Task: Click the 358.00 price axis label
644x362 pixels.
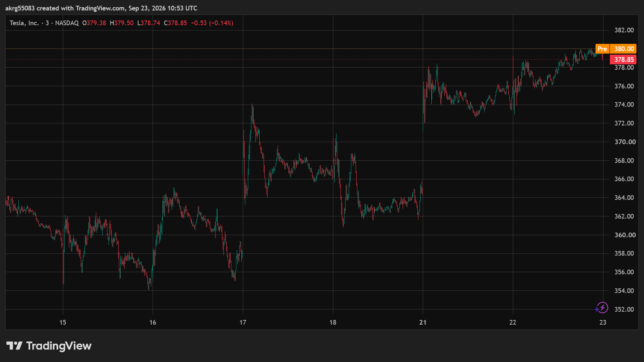Action: pyautogui.click(x=624, y=253)
